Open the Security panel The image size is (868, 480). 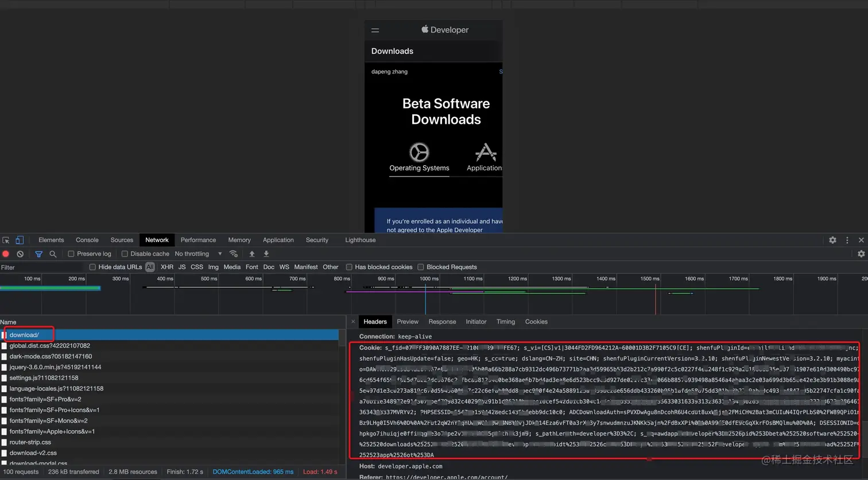pyautogui.click(x=317, y=240)
